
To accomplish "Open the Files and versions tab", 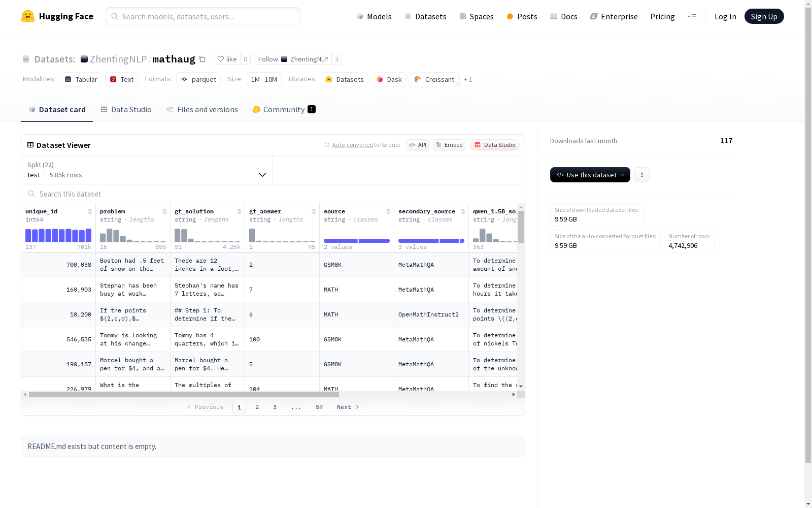I will coord(202,110).
